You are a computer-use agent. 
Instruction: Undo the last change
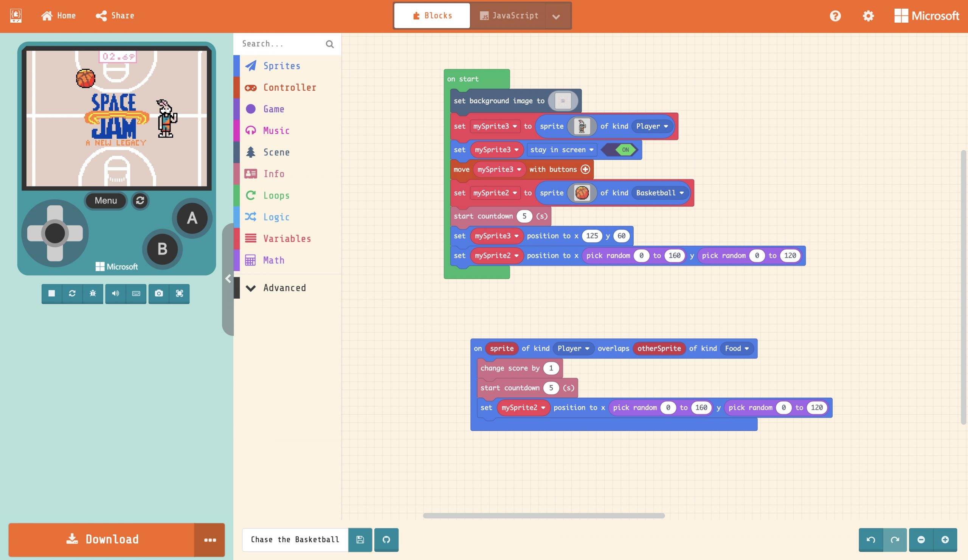(871, 540)
